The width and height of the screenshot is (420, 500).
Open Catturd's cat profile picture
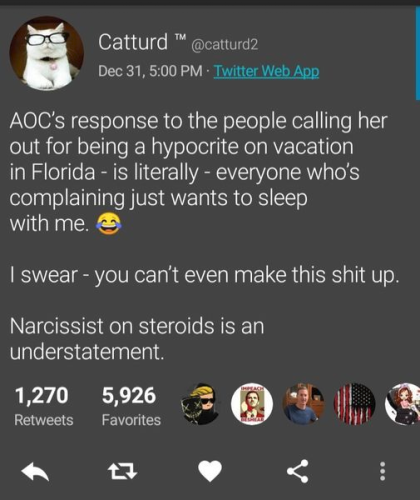point(47,53)
